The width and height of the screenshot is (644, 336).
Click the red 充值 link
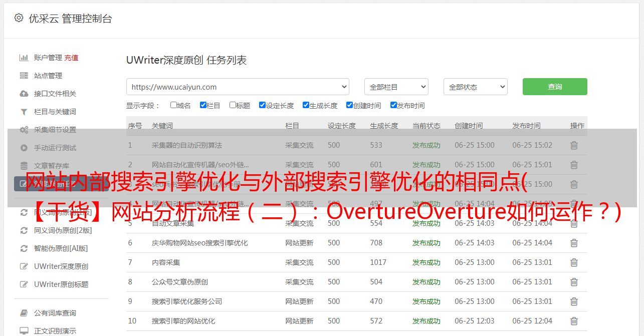(x=71, y=58)
